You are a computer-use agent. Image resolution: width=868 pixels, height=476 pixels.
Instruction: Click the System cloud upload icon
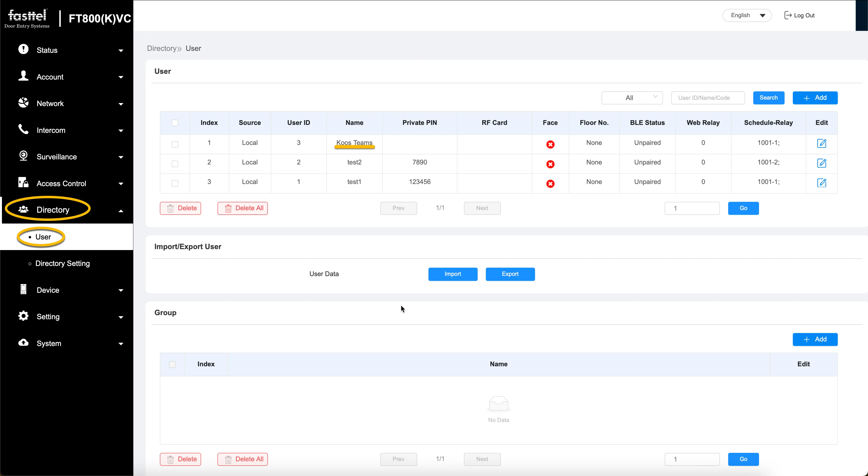click(23, 343)
